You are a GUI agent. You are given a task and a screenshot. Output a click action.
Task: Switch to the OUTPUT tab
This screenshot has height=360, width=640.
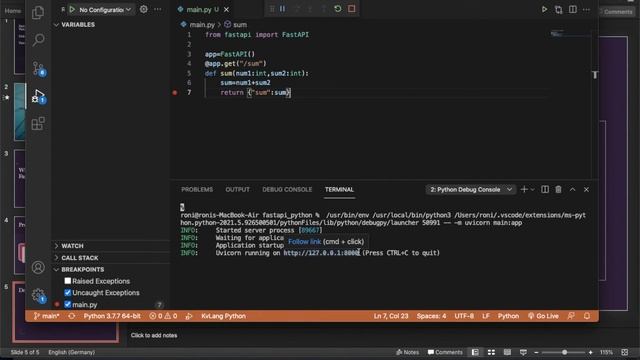[x=237, y=189]
